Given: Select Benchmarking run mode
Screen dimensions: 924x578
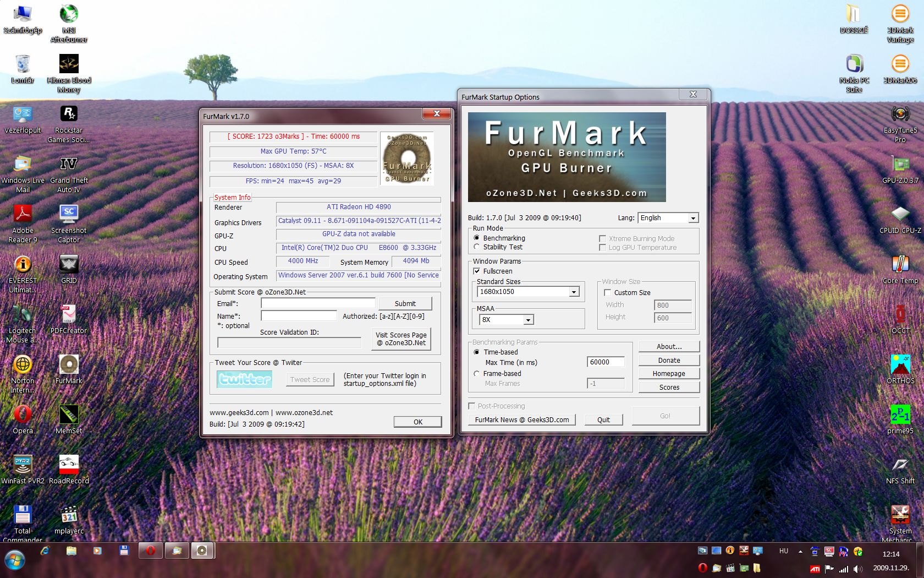Looking at the screenshot, I should [x=499, y=238].
